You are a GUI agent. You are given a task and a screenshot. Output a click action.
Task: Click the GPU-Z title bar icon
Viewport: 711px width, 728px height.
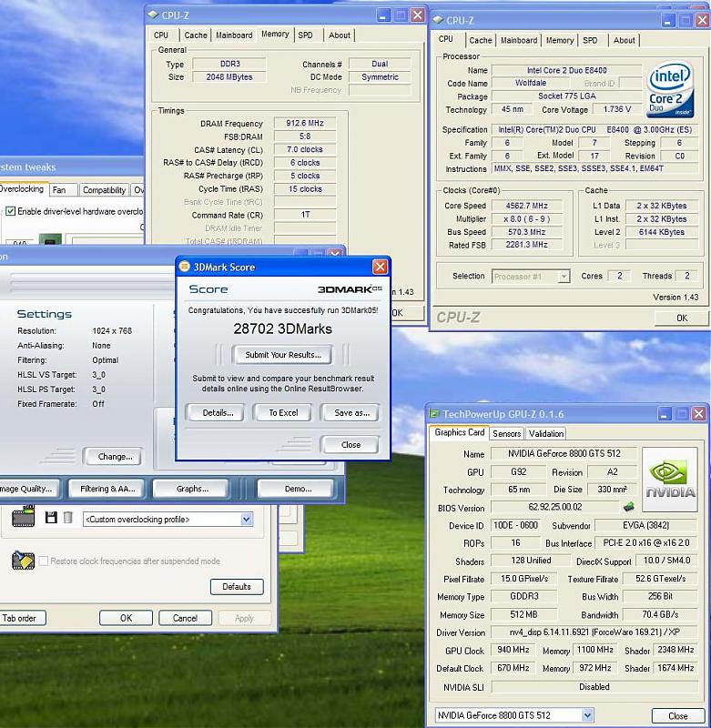[434, 414]
